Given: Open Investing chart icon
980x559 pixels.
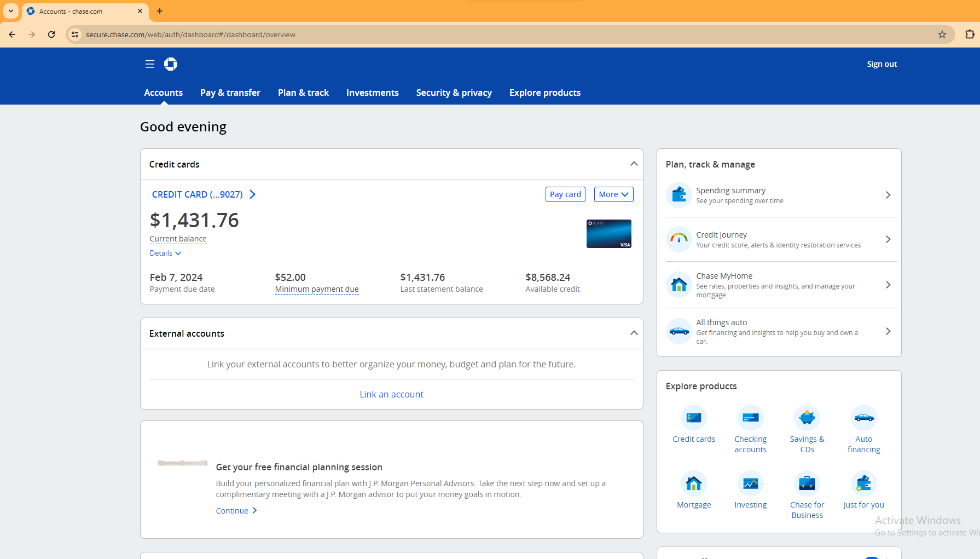Looking at the screenshot, I should point(751,483).
